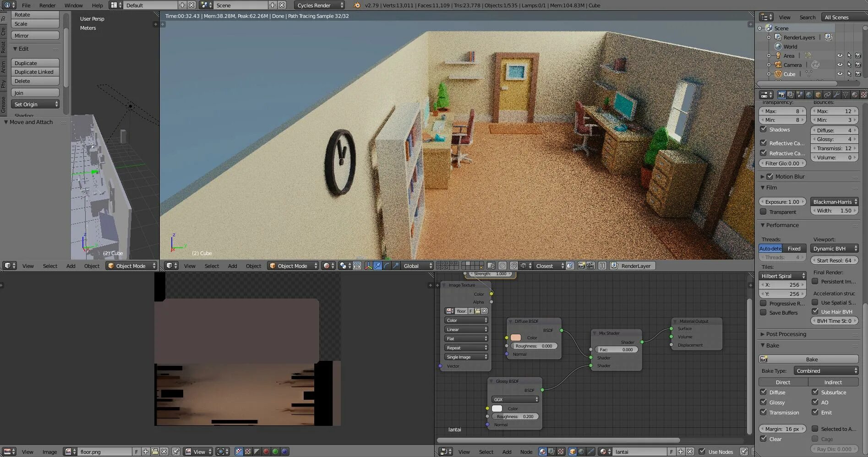868x457 pixels.
Task: Expand the RenderLayers tree item
Action: point(769,37)
